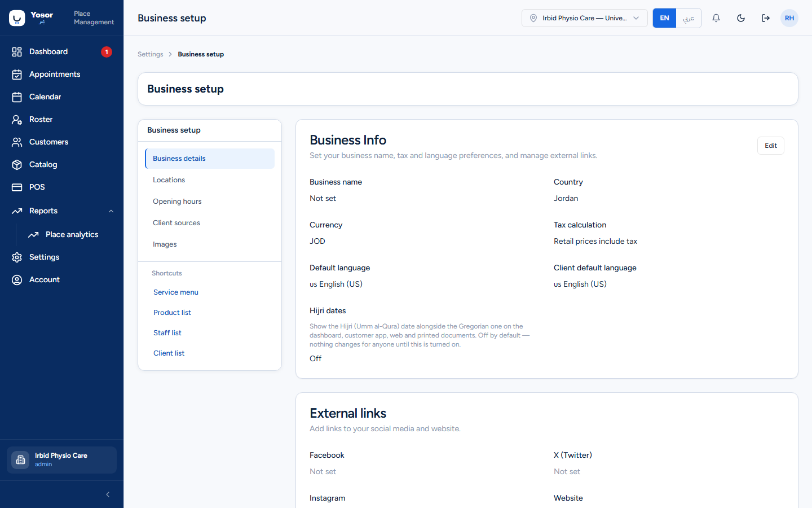Follow the Client list shortcut
812x508 pixels.
point(169,353)
